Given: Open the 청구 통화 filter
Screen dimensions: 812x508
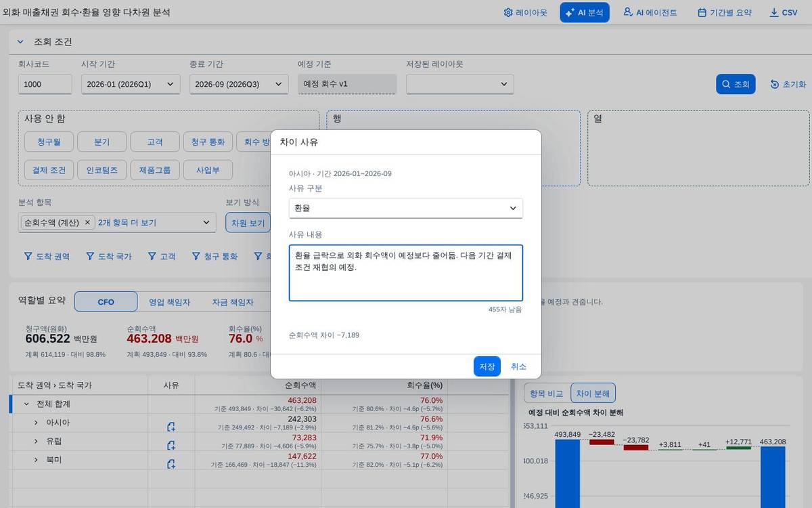Looking at the screenshot, I should coord(215,257).
